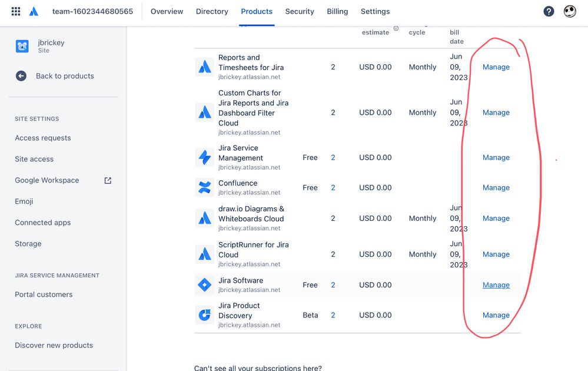
Task: Open Emoji settings
Action: pyautogui.click(x=24, y=201)
